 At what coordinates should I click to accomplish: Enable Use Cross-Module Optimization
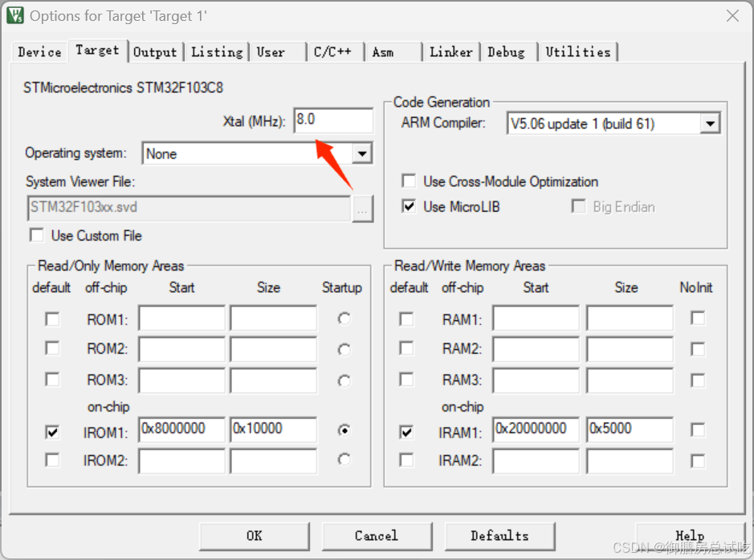click(x=409, y=181)
